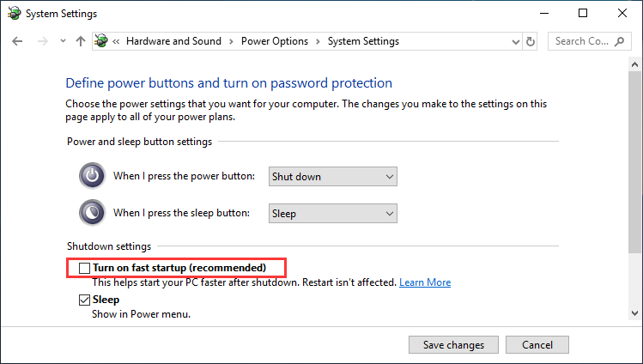Uncheck the Sleep power menu checkbox

[x=84, y=300]
